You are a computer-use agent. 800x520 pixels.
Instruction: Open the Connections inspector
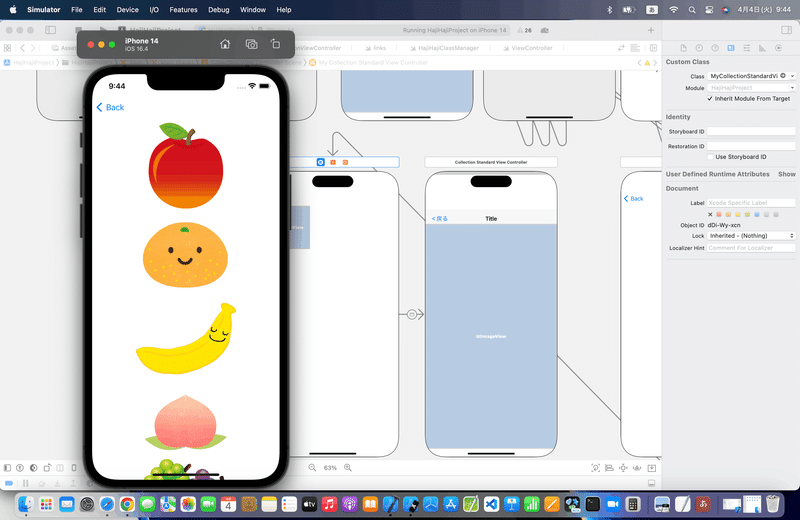click(x=778, y=48)
